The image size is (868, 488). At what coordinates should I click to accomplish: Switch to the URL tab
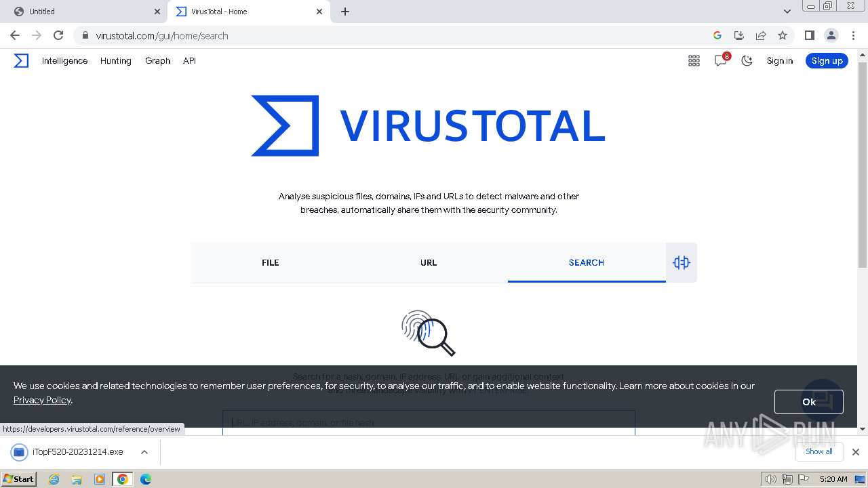pos(429,262)
